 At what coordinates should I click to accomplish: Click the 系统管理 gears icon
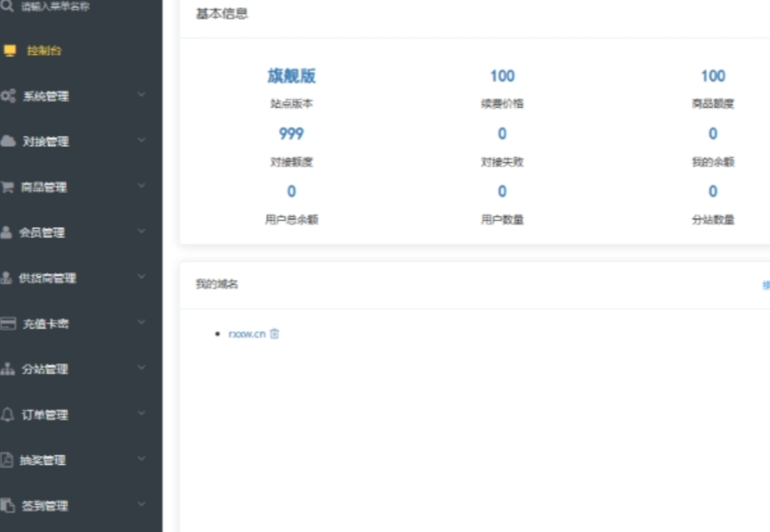point(9,96)
